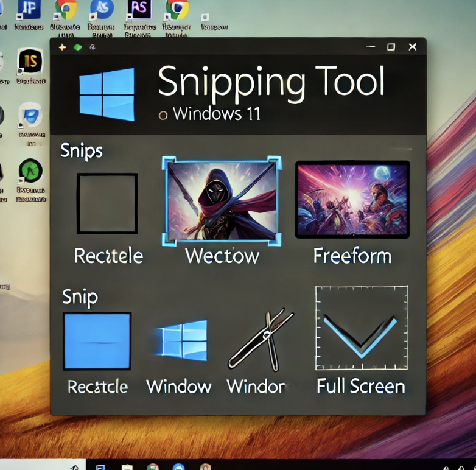Select the empty square Rectangle snip icon
The image size is (476, 470).
coord(107,203)
